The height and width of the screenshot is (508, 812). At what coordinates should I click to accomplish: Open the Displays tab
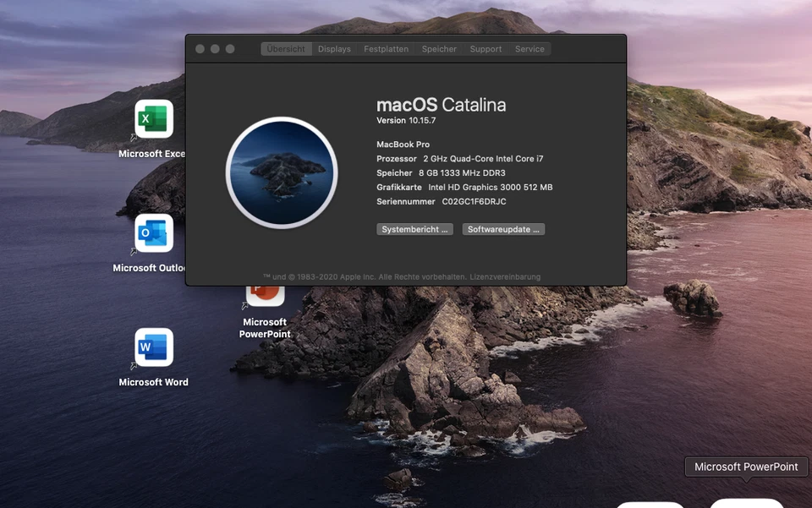pyautogui.click(x=334, y=49)
